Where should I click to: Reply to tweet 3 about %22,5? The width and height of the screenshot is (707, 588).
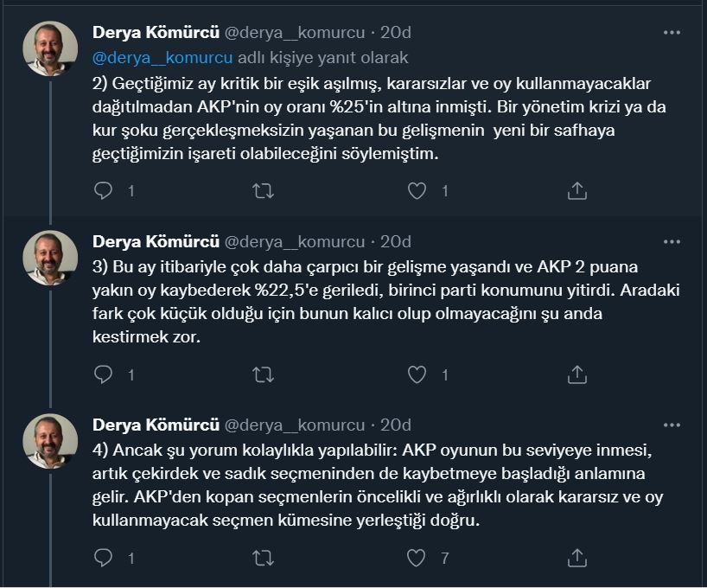point(103,374)
